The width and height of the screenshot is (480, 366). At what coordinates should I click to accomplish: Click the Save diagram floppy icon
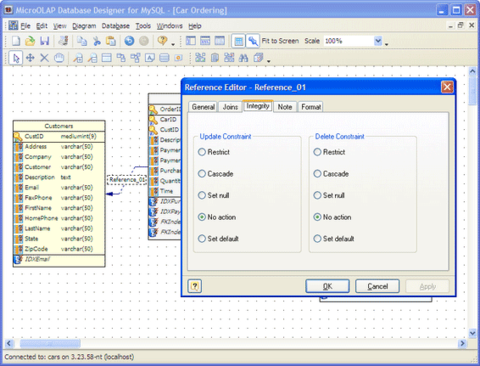coord(45,41)
